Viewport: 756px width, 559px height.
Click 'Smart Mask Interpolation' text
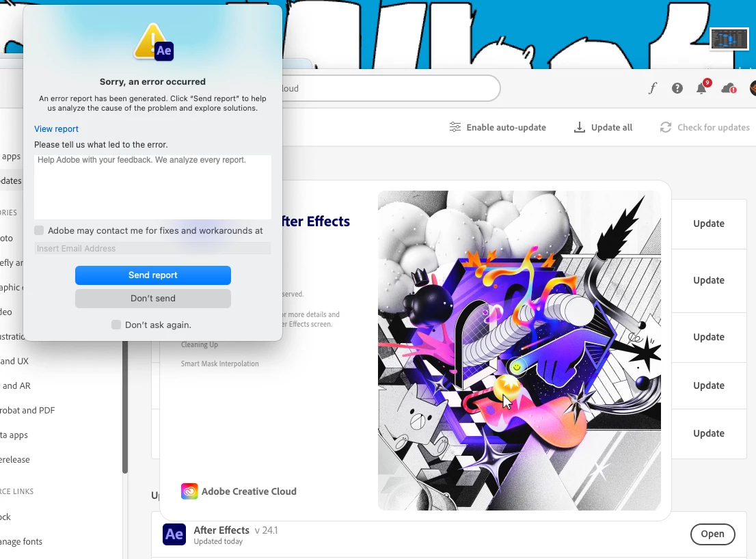(220, 364)
